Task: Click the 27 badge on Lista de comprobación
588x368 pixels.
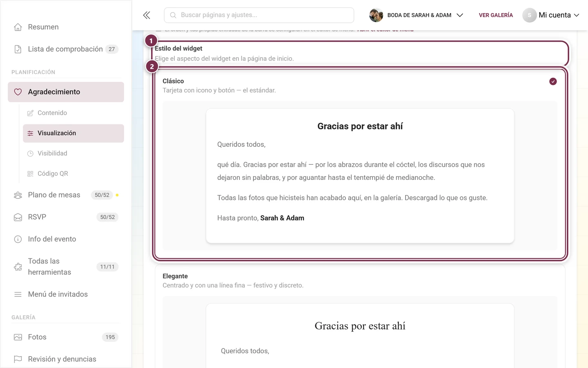Action: 111,49
